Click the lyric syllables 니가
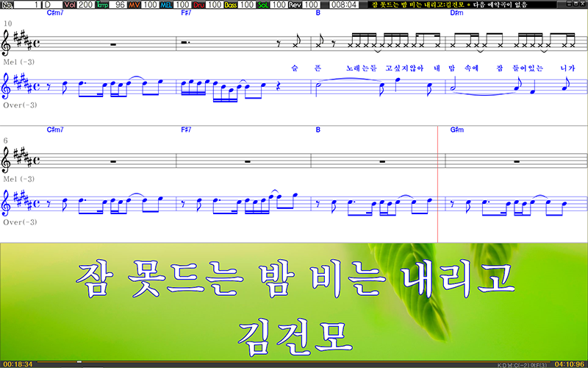Screen dimensions: 588x368 pos(567,68)
